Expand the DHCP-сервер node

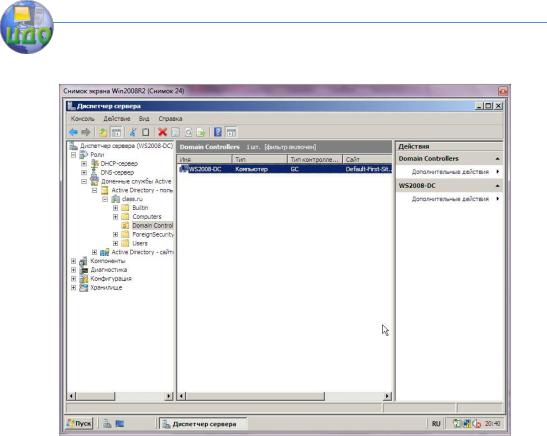[84, 163]
